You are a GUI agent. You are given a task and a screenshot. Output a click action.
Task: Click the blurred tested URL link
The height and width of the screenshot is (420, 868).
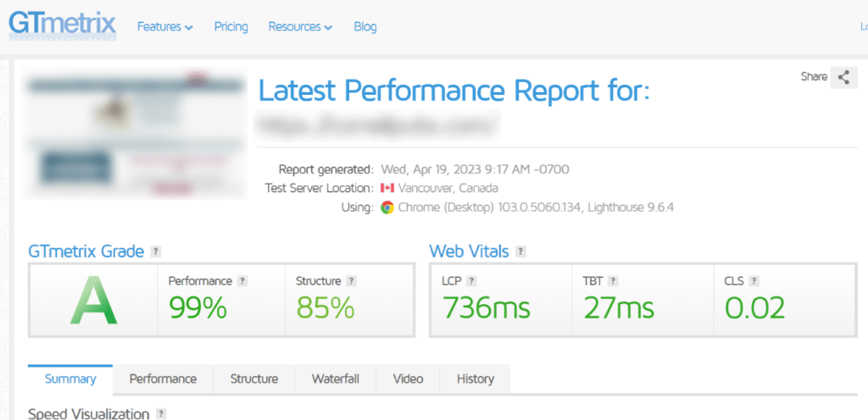click(x=377, y=126)
